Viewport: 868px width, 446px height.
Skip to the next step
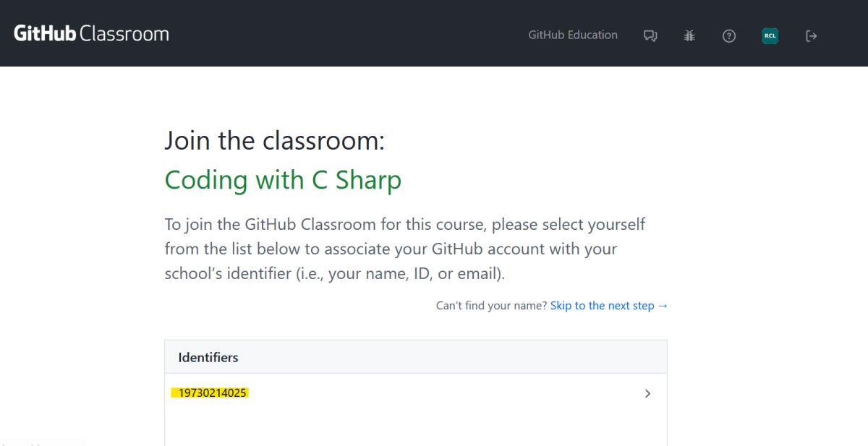click(x=609, y=306)
